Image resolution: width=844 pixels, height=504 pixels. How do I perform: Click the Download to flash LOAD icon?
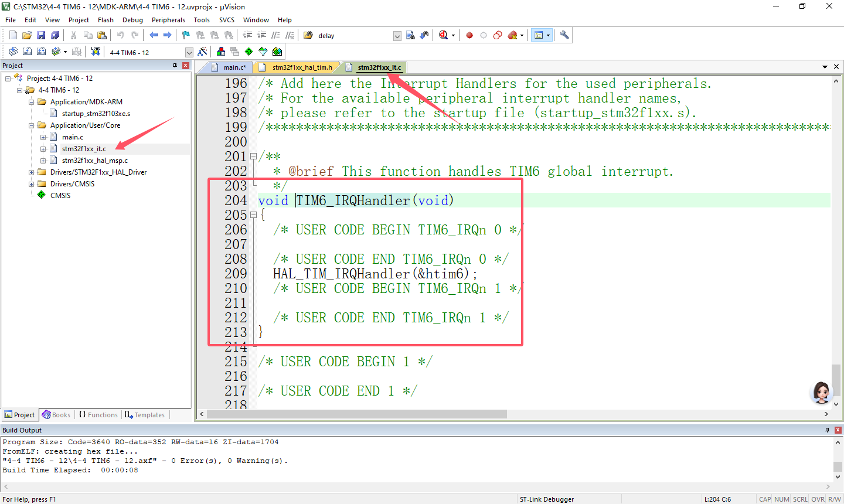[x=96, y=52]
